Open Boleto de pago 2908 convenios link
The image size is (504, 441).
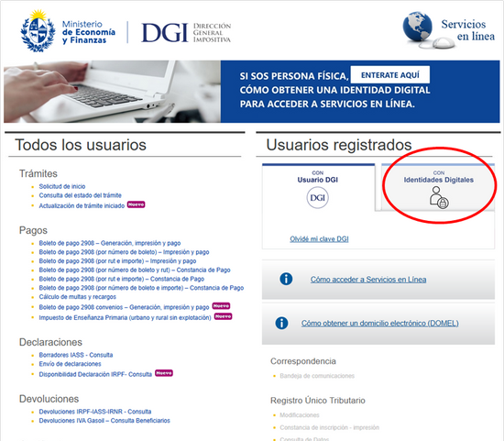coord(124,307)
